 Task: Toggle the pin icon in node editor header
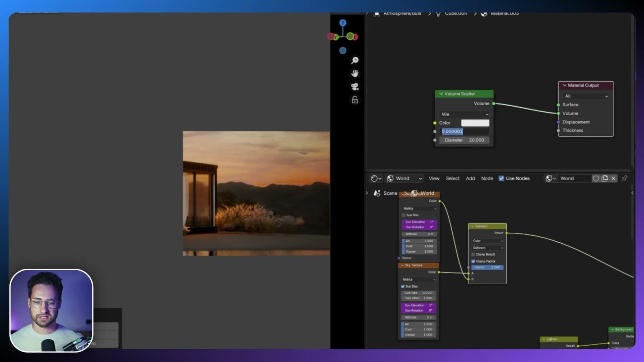tap(624, 179)
